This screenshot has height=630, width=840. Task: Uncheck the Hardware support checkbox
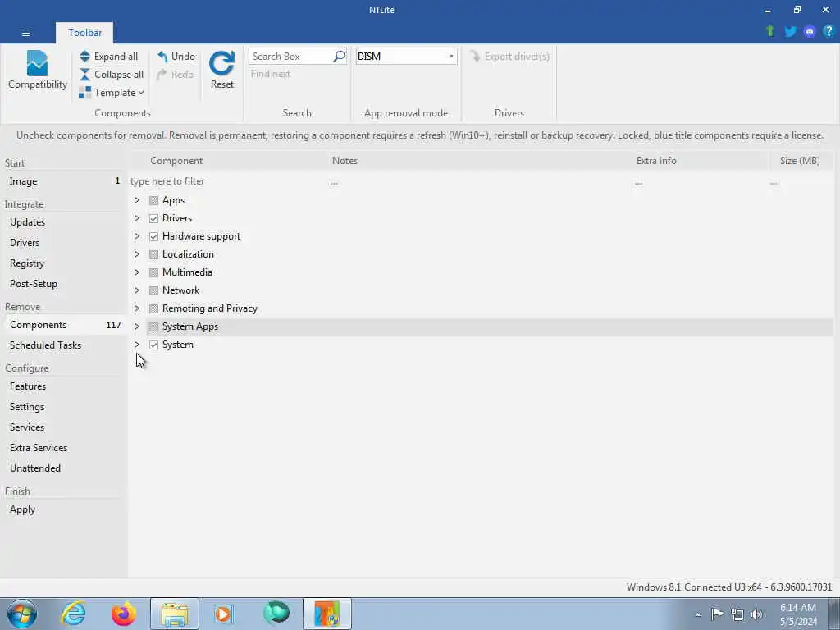(x=153, y=236)
